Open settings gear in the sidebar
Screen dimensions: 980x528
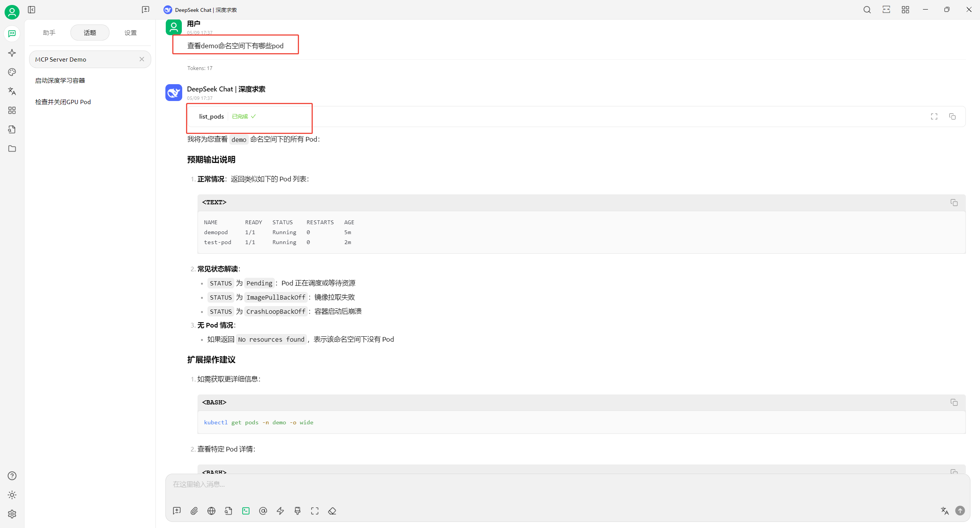point(12,514)
